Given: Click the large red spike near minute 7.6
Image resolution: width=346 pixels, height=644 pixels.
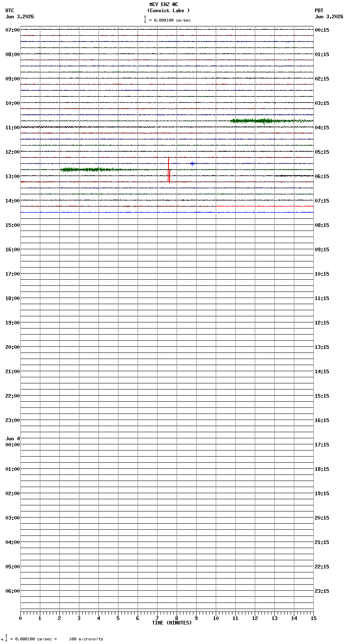Looking at the screenshot, I should coord(169,171).
